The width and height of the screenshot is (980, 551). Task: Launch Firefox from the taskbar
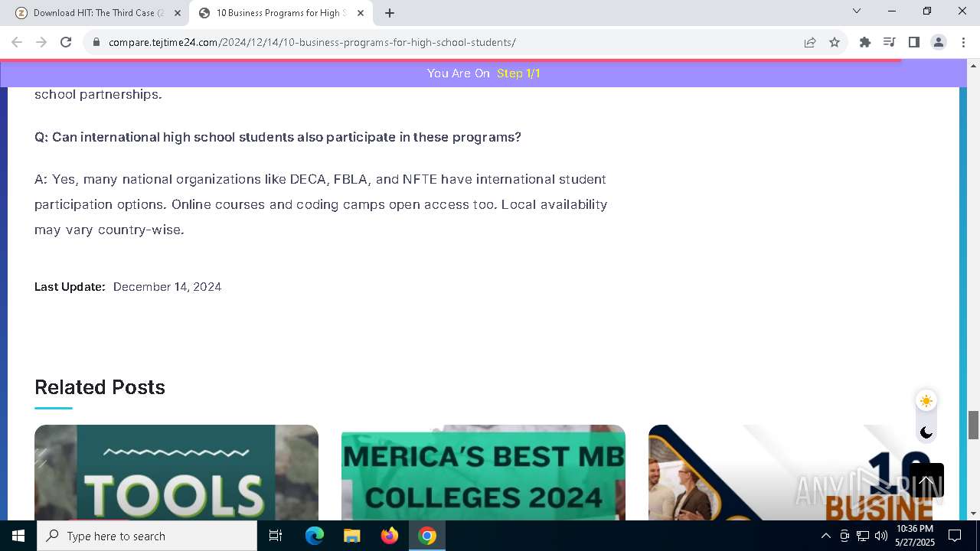(x=390, y=536)
